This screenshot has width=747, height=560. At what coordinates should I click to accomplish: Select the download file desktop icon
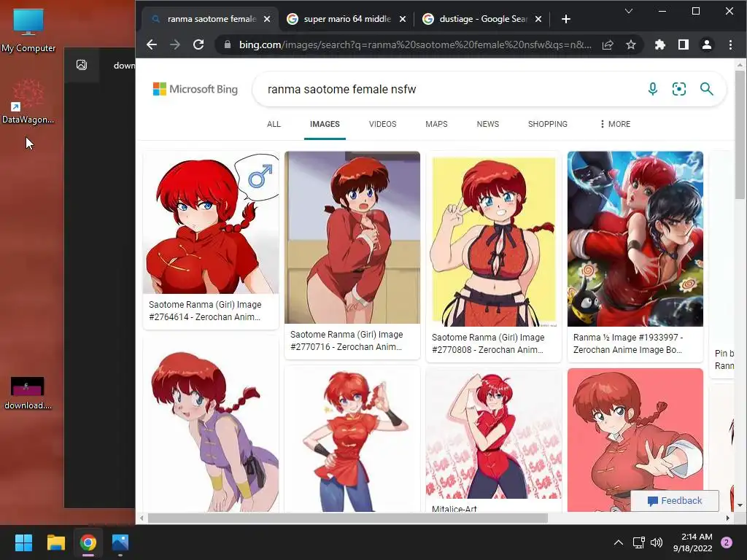(x=28, y=393)
